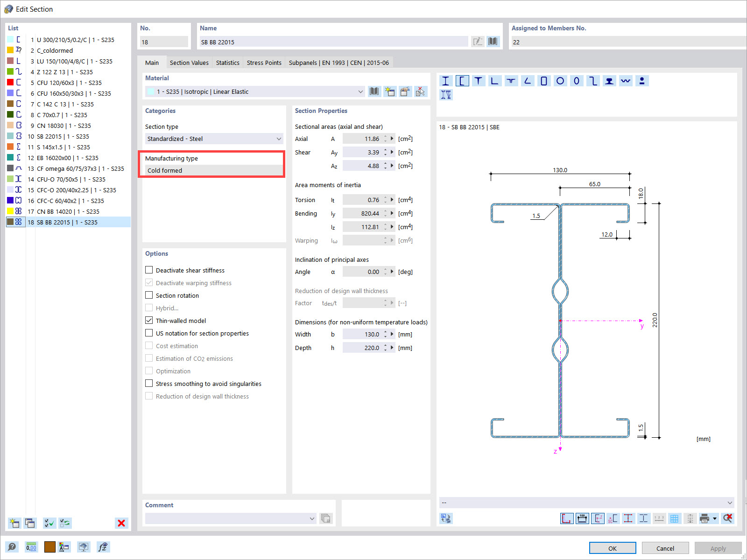The width and height of the screenshot is (747, 560).
Task: Open the material library book icon
Action: (374, 91)
